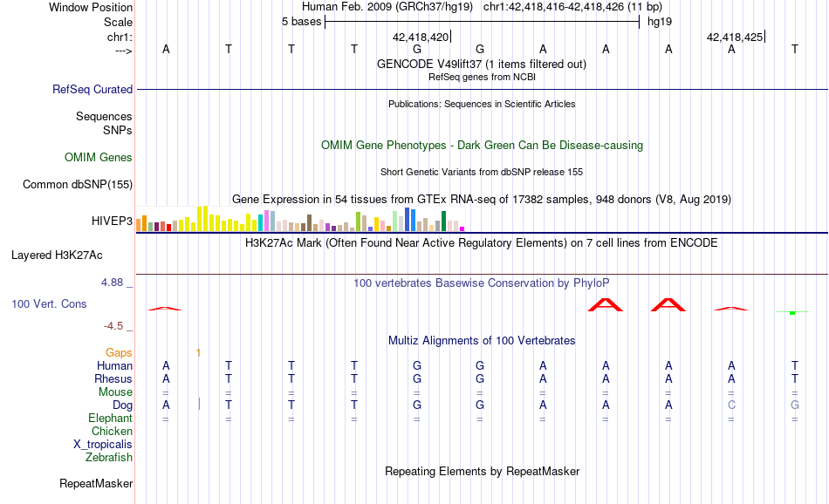Click the chr1:42,418,416-42,418,426 position title
Viewport: 829px width, 504px height.
(x=572, y=7)
